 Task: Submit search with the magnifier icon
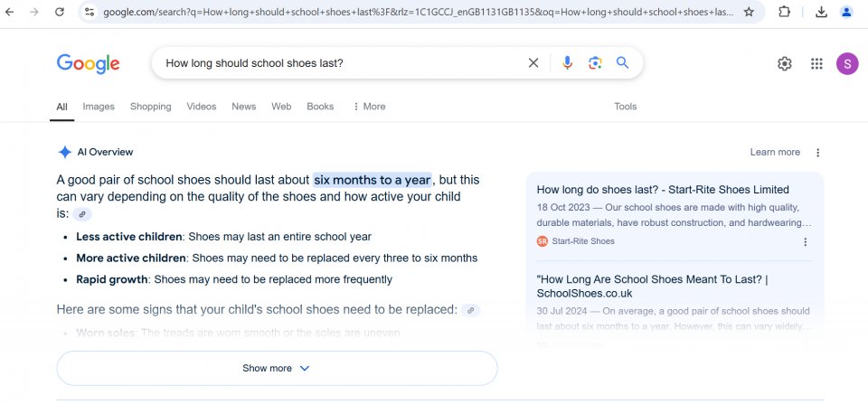click(623, 63)
